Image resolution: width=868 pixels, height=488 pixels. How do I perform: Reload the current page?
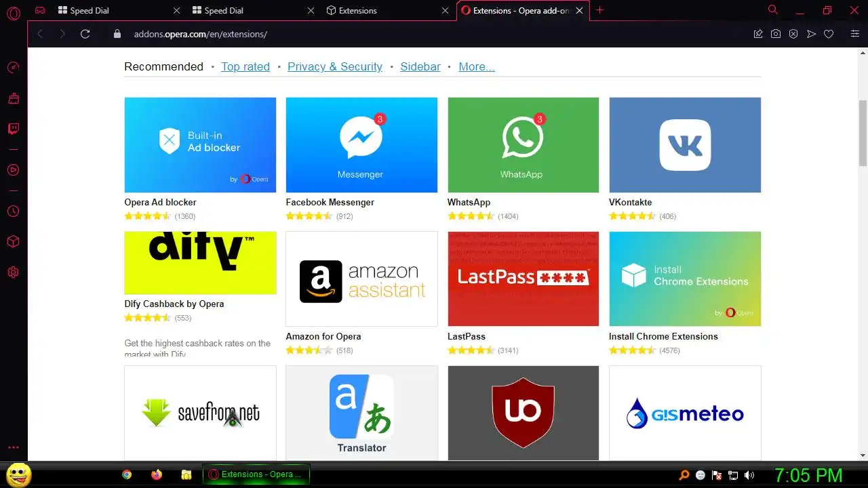85,34
